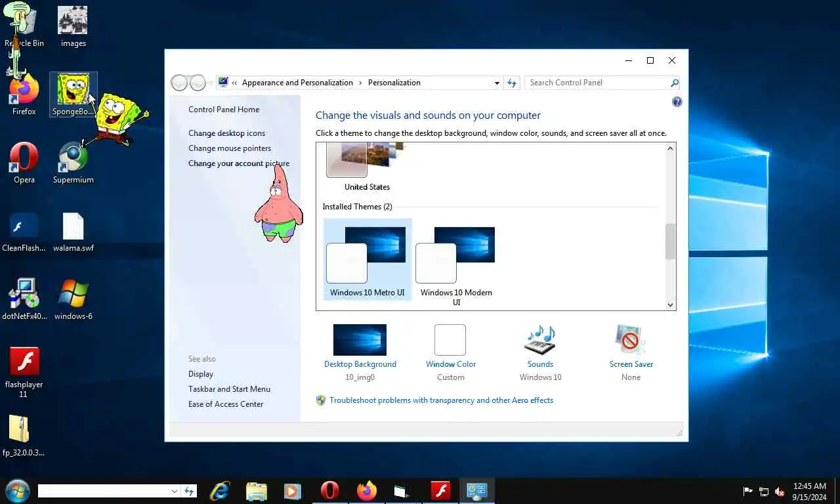Open Change your account picture link
This screenshot has height=504, width=840.
pyautogui.click(x=239, y=163)
